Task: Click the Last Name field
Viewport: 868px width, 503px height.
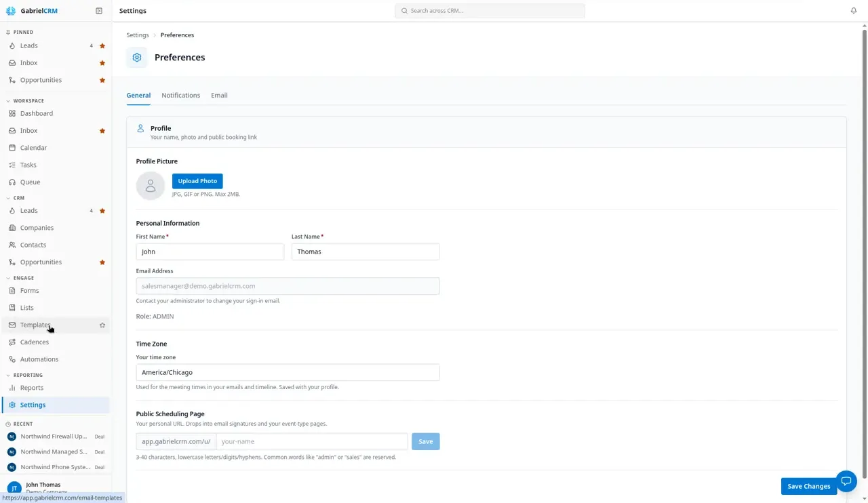Action: pos(366,251)
